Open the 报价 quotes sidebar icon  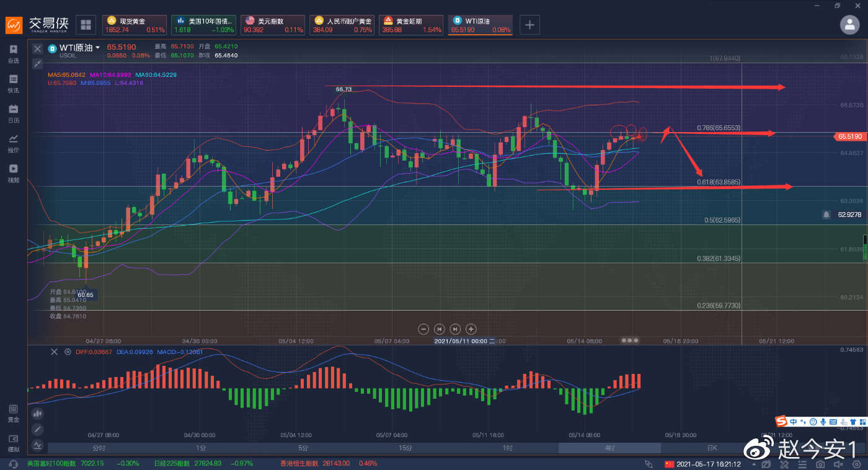click(x=13, y=143)
